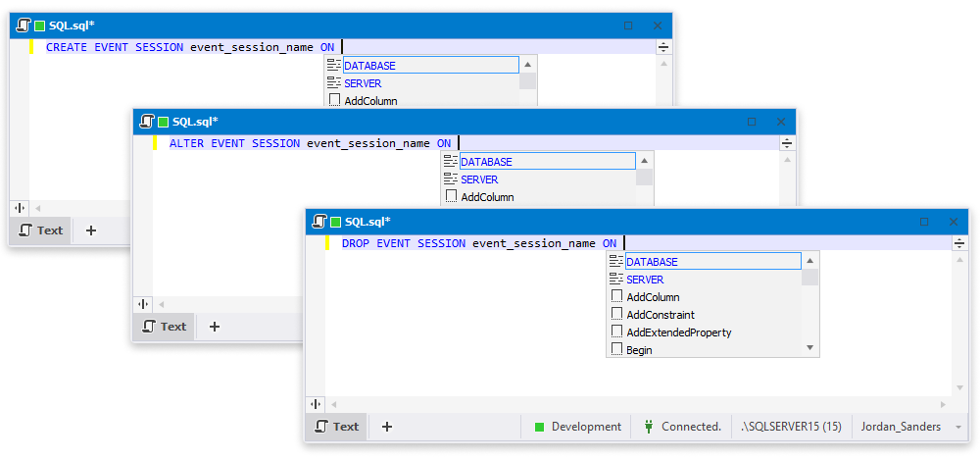This screenshot has height=460, width=980.
Task: Click suggestion list scroll-up arrow in ALTER window
Action: click(x=645, y=160)
